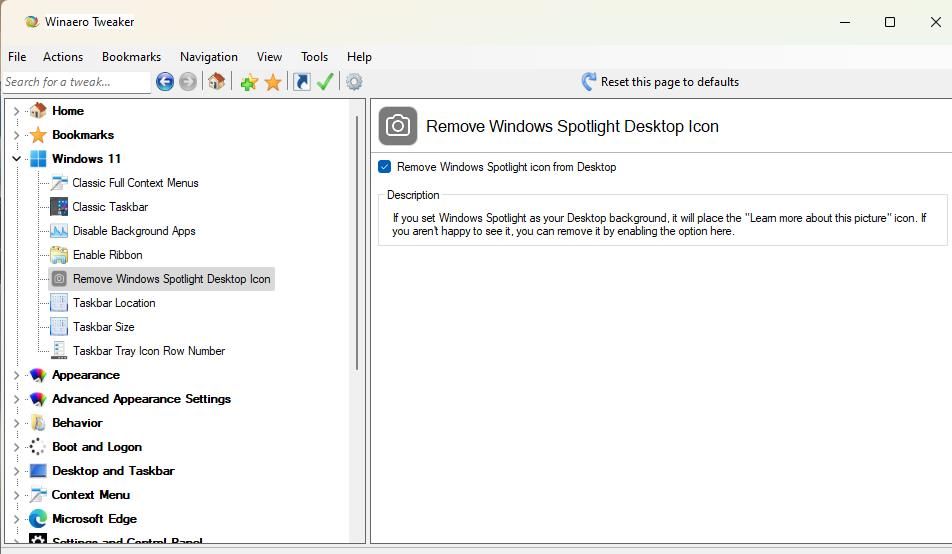
Task: Click the export shortcut arrow toolbar icon
Action: pos(302,81)
